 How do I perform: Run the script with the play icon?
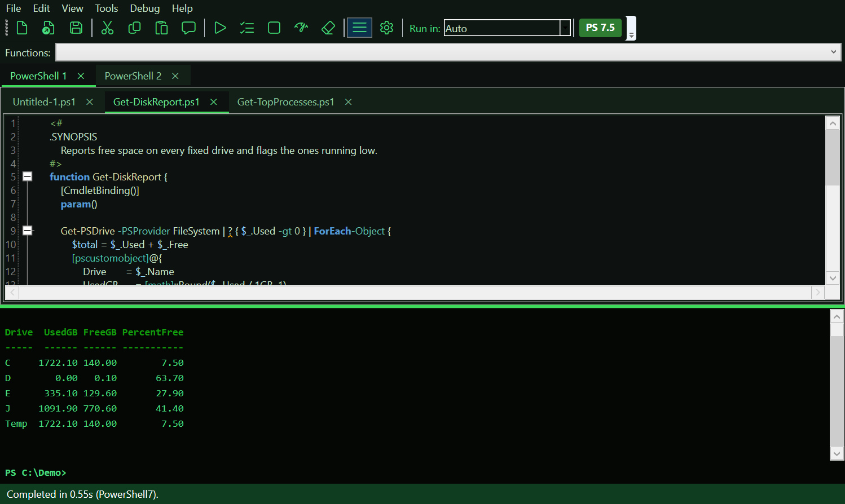(220, 28)
